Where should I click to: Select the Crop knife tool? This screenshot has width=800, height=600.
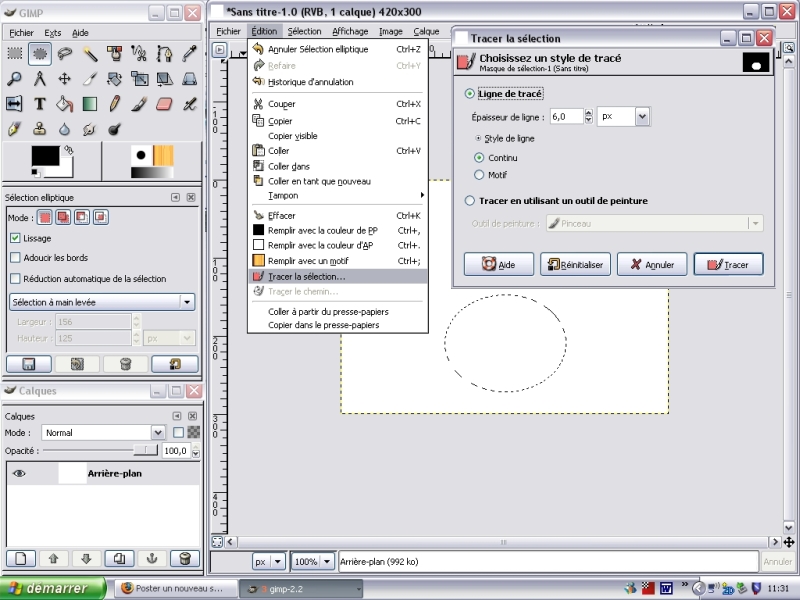pyautogui.click(x=89, y=79)
